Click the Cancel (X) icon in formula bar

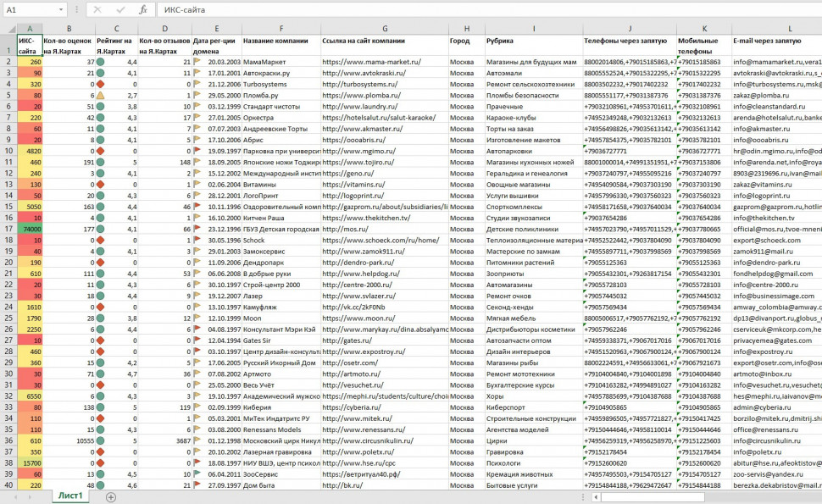coord(97,10)
